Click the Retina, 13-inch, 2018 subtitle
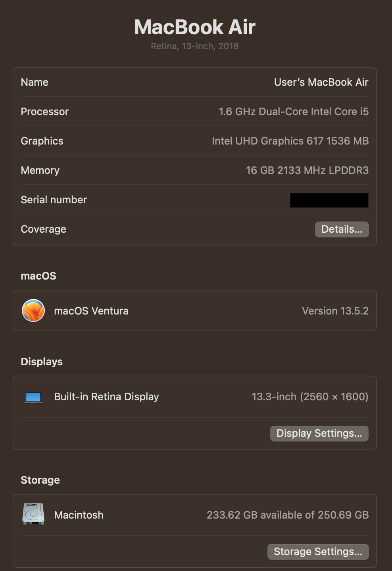The height and width of the screenshot is (571, 392). (194, 46)
